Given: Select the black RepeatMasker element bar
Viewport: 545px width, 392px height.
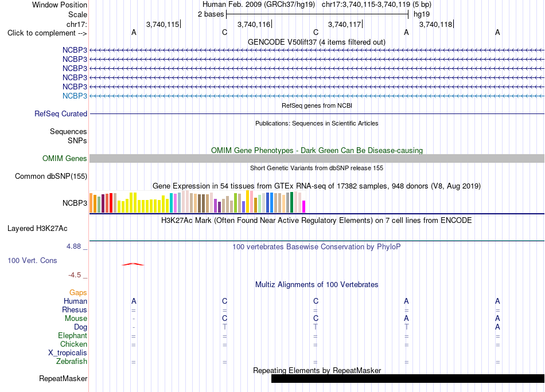Looking at the screenshot, I should click(x=408, y=378).
